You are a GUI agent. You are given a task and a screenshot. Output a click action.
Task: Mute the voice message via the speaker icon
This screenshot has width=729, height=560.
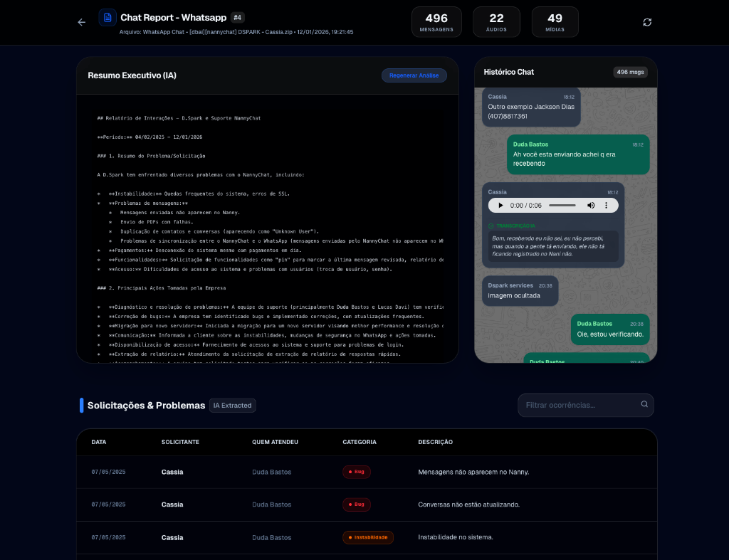(591, 205)
